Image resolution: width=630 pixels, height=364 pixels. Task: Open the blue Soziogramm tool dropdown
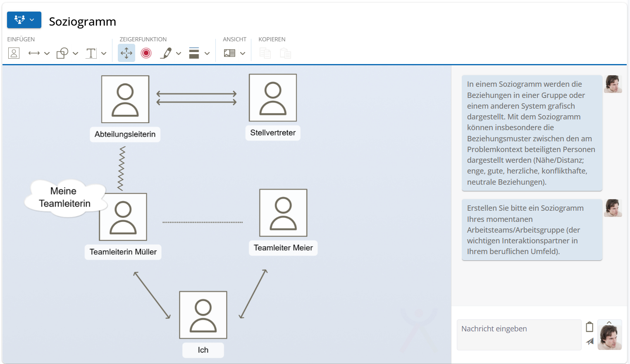(24, 20)
